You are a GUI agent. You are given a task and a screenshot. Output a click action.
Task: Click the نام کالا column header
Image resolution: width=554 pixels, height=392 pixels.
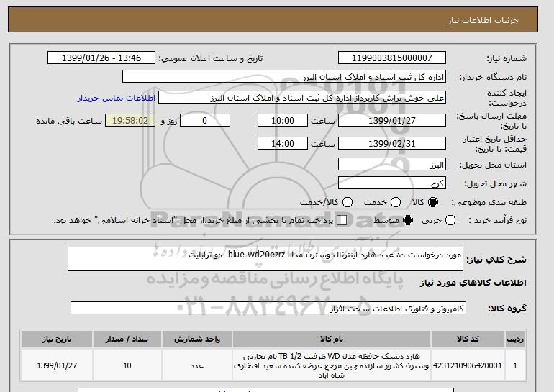(x=332, y=339)
